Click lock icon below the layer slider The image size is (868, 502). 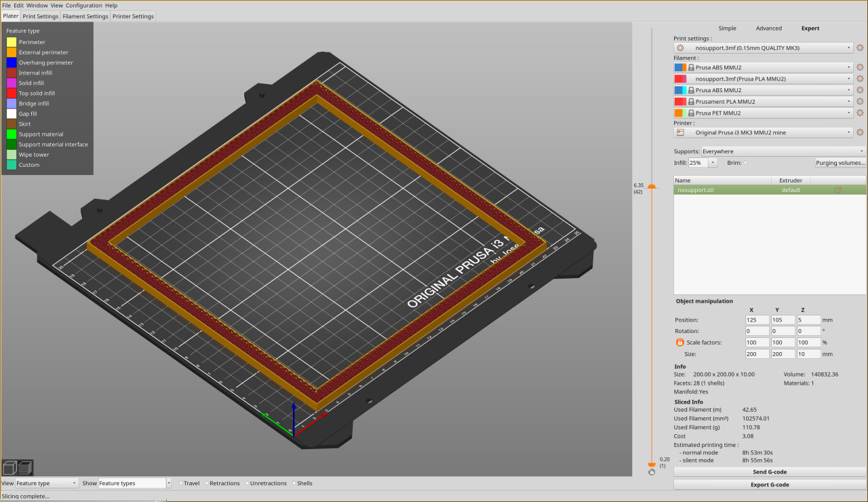click(652, 472)
